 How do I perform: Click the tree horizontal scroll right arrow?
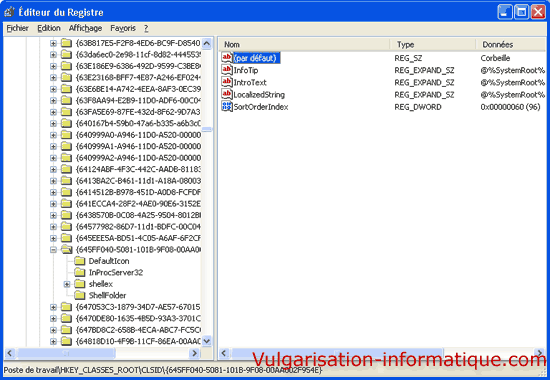click(194, 353)
